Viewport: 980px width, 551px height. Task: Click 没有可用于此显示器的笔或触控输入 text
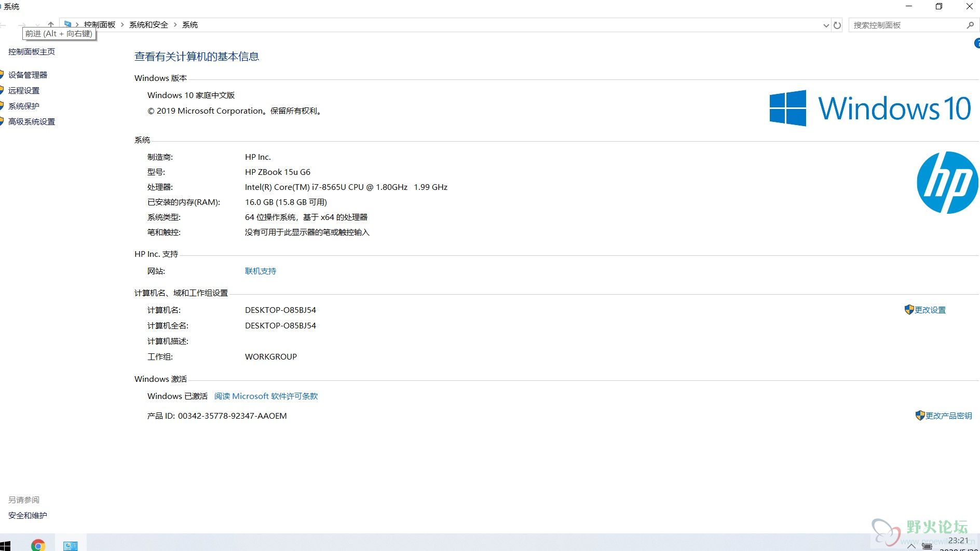[307, 232]
